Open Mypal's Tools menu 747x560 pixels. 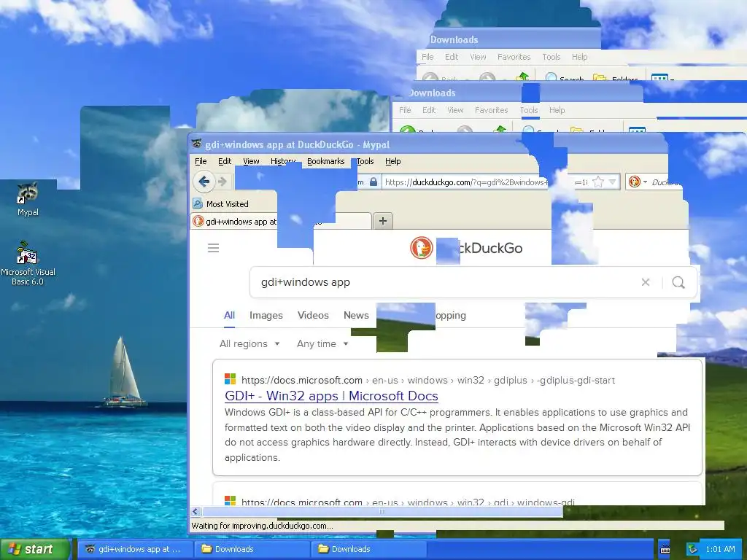[x=365, y=161]
